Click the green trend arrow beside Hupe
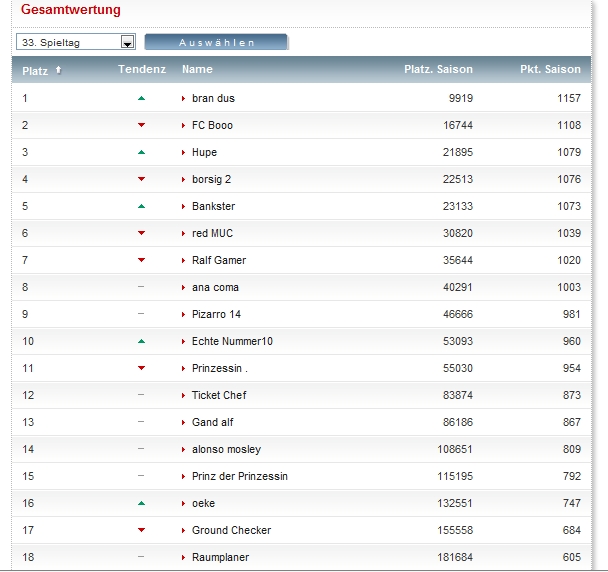 pyautogui.click(x=141, y=152)
